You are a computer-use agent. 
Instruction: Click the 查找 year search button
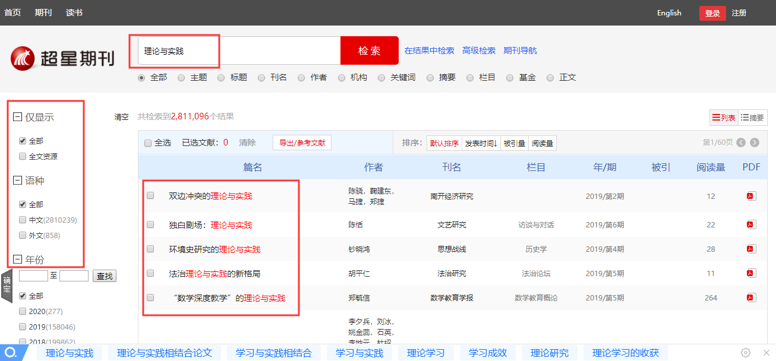(104, 276)
